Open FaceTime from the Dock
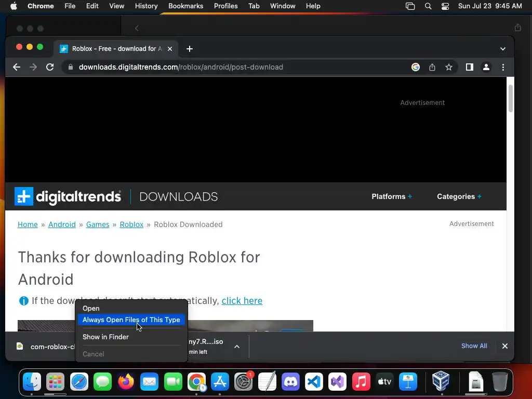532x399 pixels. [173, 382]
